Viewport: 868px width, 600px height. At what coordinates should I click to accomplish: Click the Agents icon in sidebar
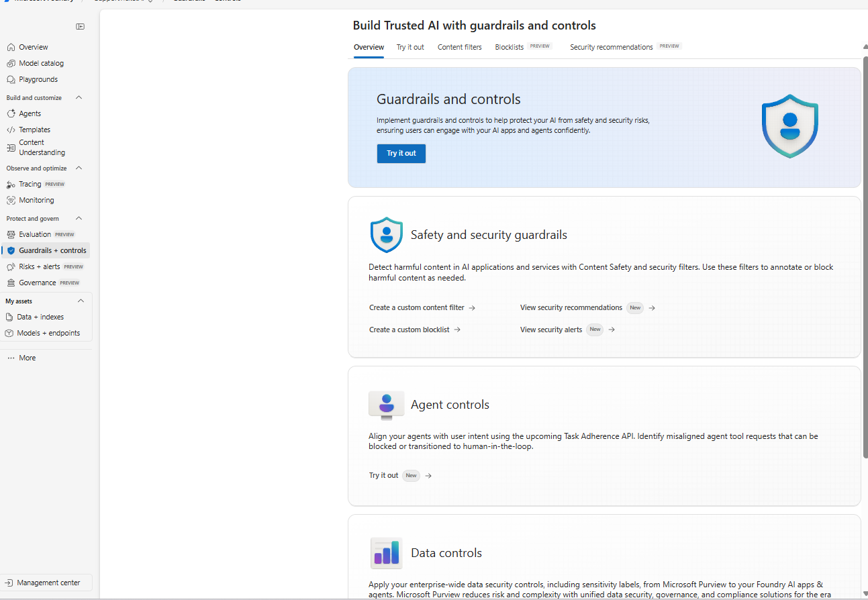pos(11,113)
